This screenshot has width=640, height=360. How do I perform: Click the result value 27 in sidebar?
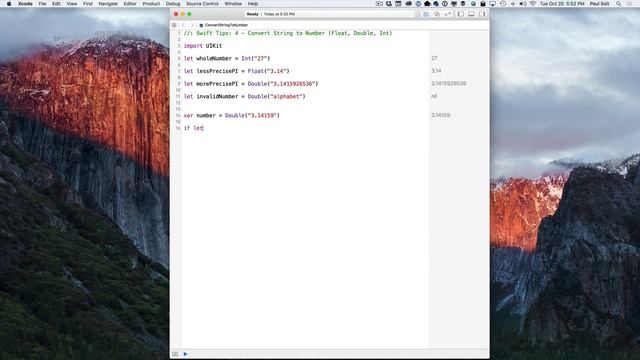pyautogui.click(x=434, y=58)
